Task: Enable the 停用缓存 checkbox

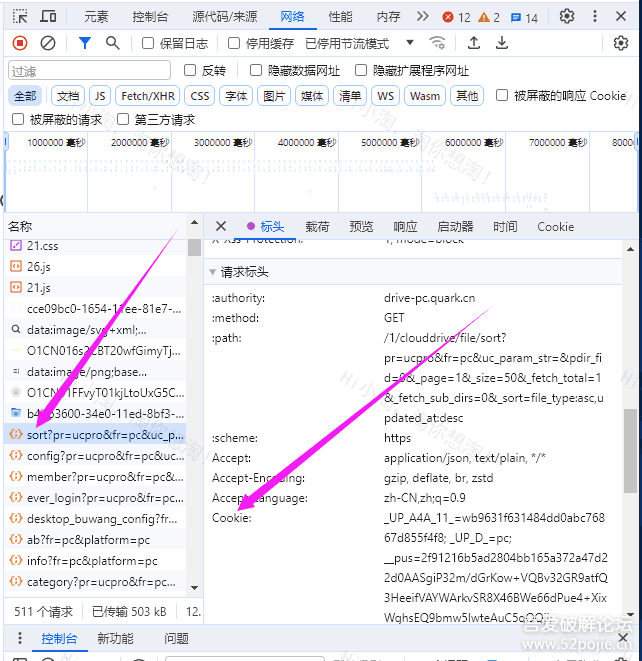Action: (234, 43)
